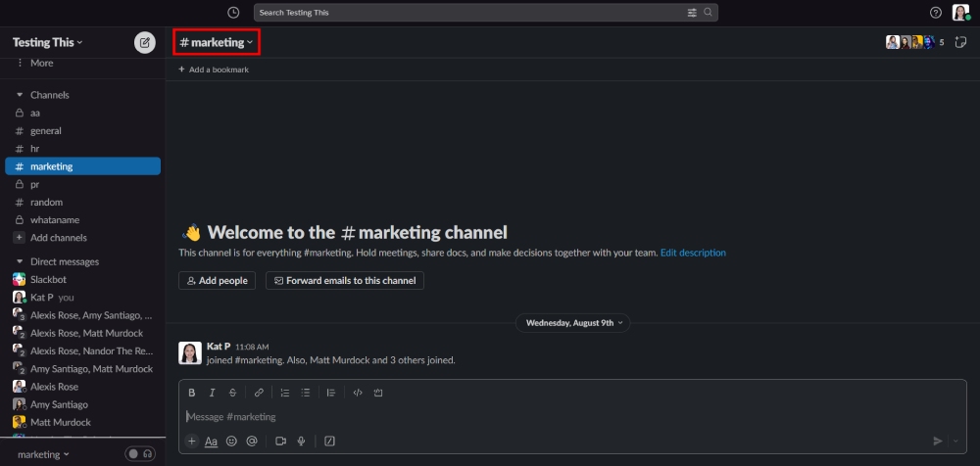
Task: Click the Search Testing This field
Action: coord(486,13)
